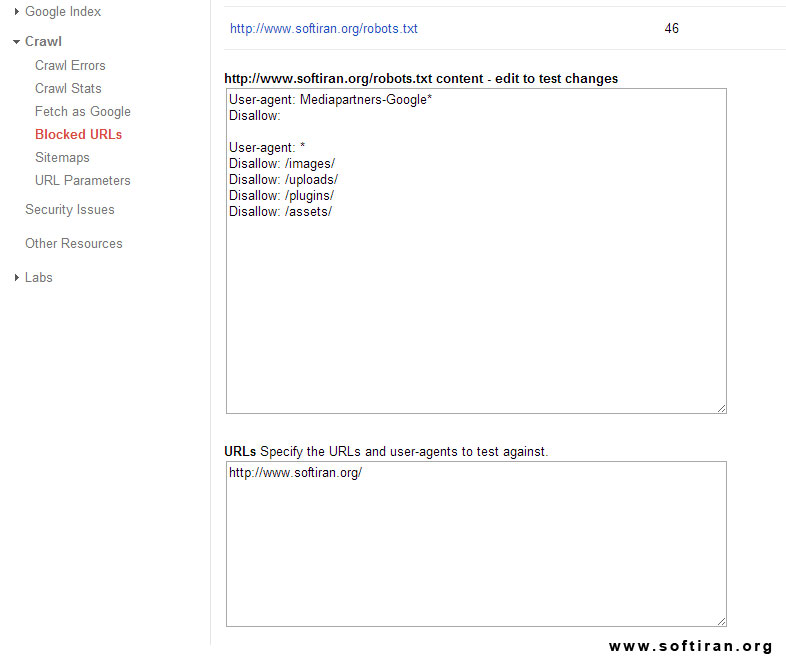
Task: Go to Fetch as Google
Action: [x=83, y=112]
